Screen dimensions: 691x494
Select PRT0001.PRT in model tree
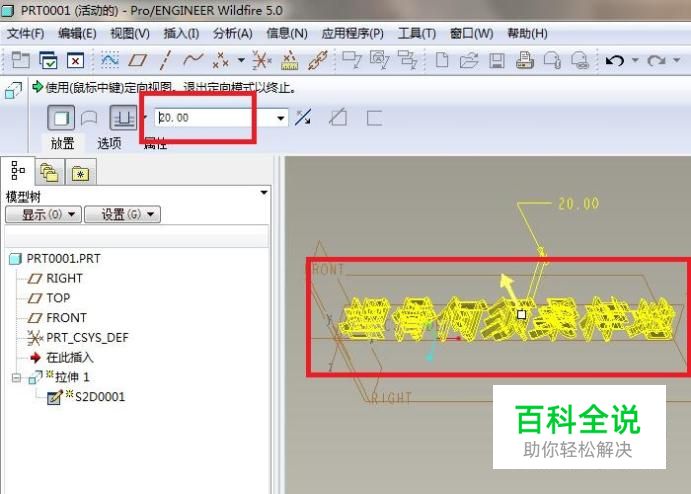(x=55, y=258)
